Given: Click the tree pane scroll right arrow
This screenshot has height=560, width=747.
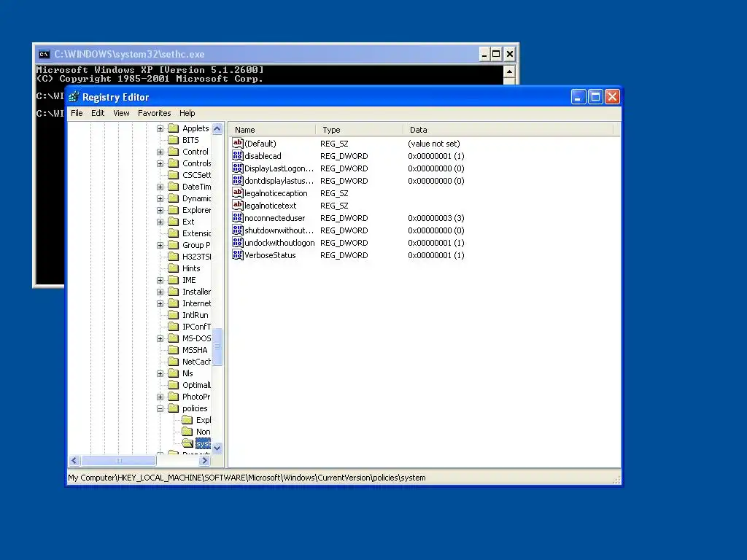Looking at the screenshot, I should 205,460.
